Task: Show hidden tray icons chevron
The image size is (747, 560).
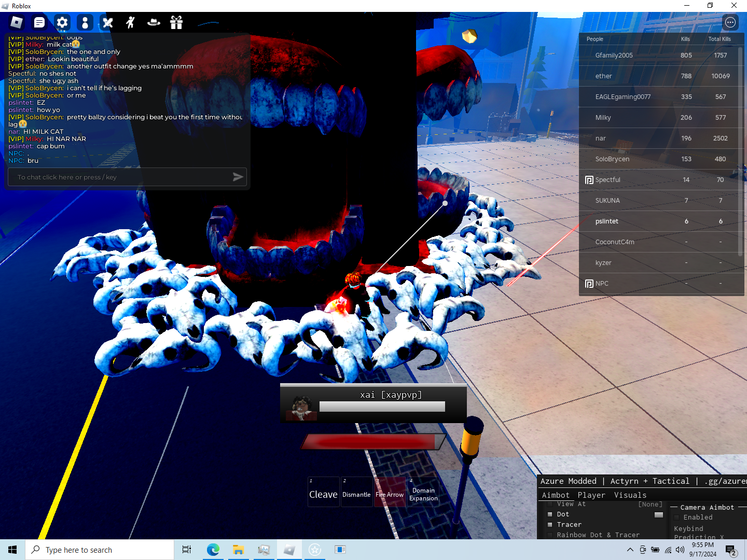Action: coord(630,550)
